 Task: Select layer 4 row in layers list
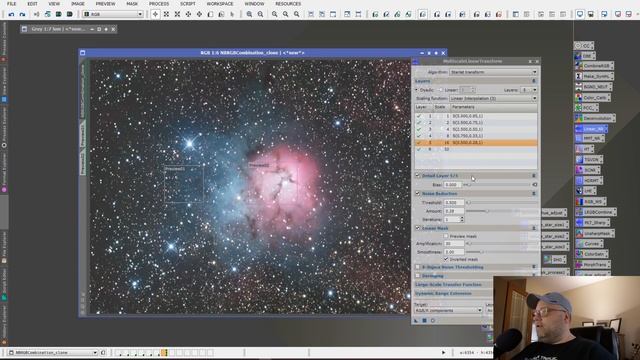pos(476,136)
